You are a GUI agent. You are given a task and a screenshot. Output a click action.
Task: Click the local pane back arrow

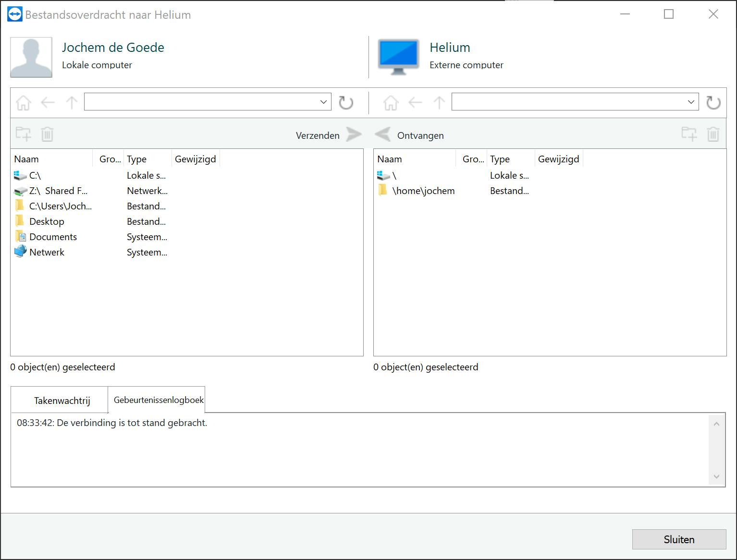[x=48, y=102]
